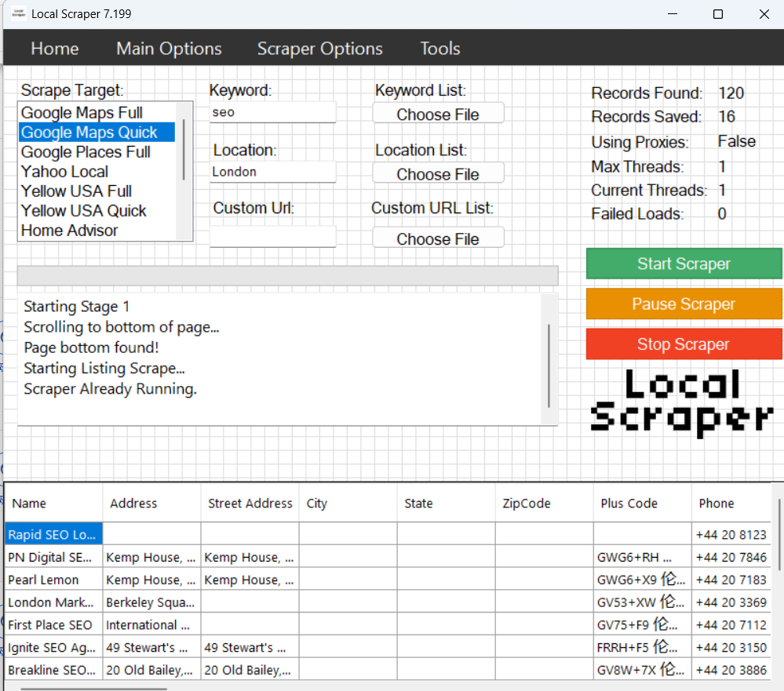Click the 49 Stewart's address cell

pyautogui.click(x=151, y=647)
